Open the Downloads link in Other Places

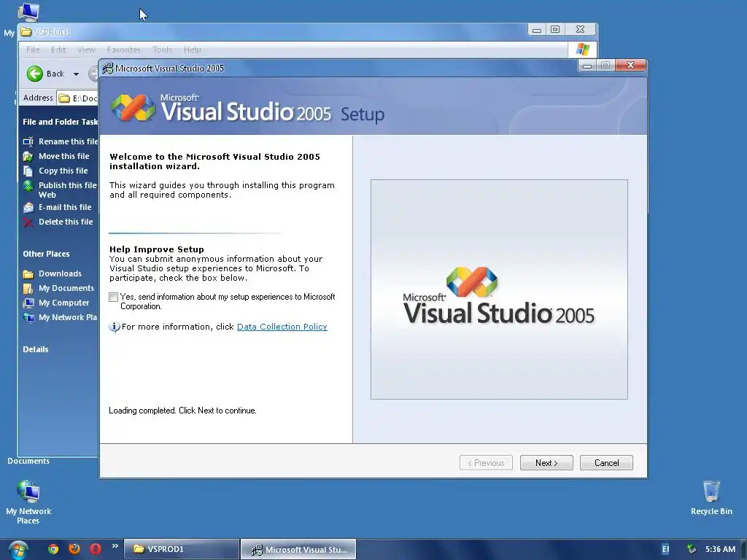click(60, 273)
